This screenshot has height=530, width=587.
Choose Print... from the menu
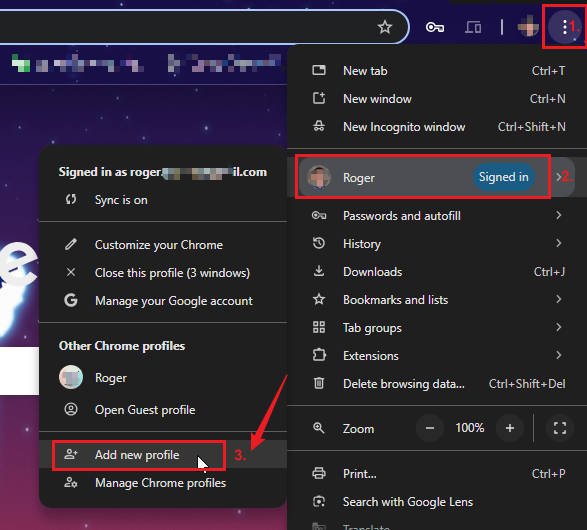click(437, 473)
